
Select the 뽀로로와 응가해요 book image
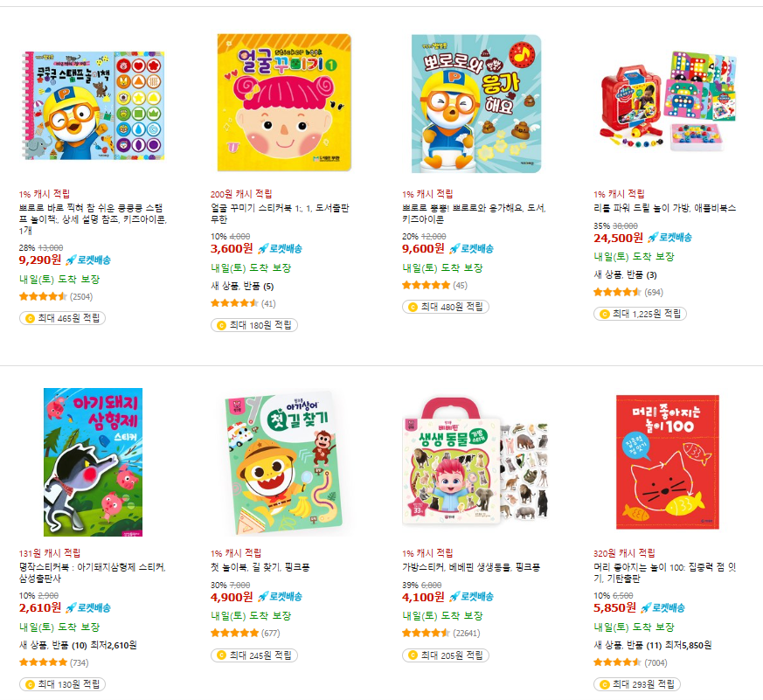[x=476, y=104]
